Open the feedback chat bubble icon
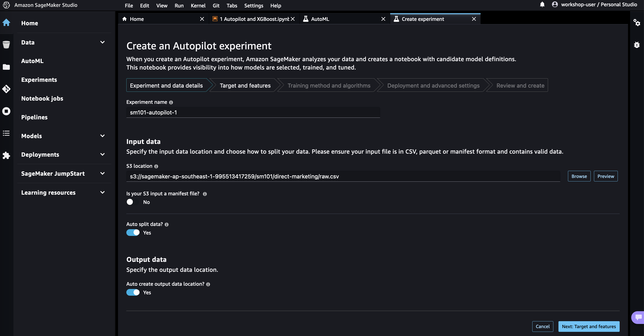The width and height of the screenshot is (644, 336). [638, 317]
